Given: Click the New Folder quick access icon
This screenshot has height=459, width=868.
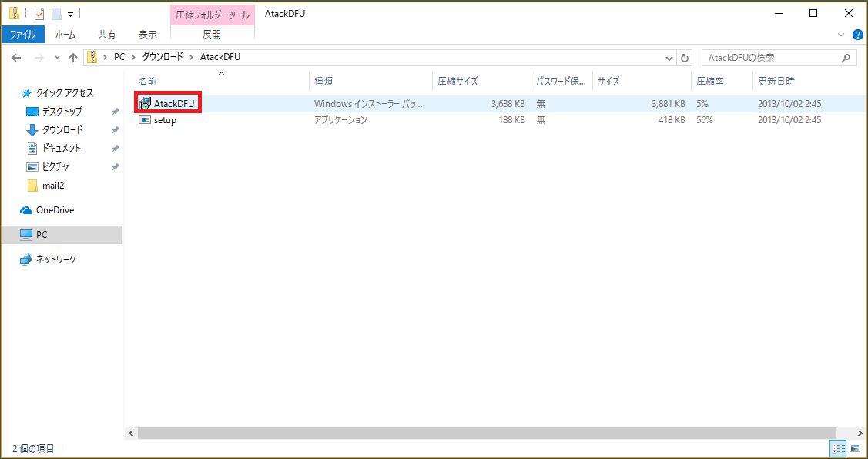Looking at the screenshot, I should click(56, 14).
